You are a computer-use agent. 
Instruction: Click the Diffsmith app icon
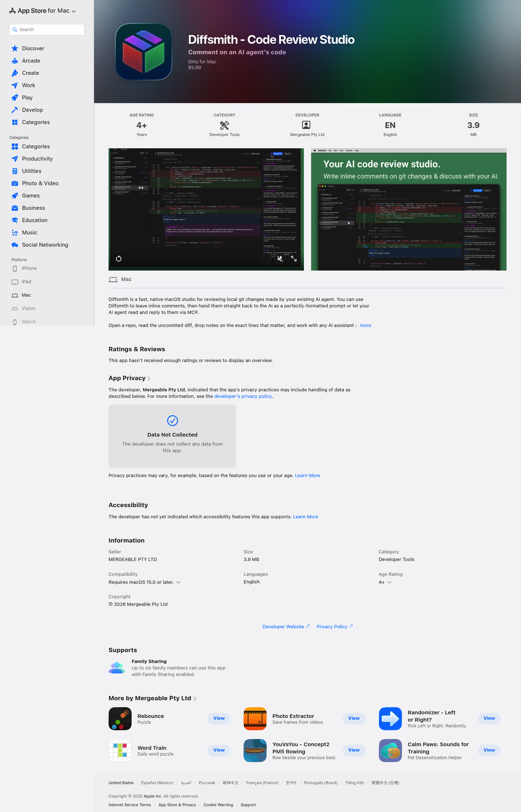144,52
